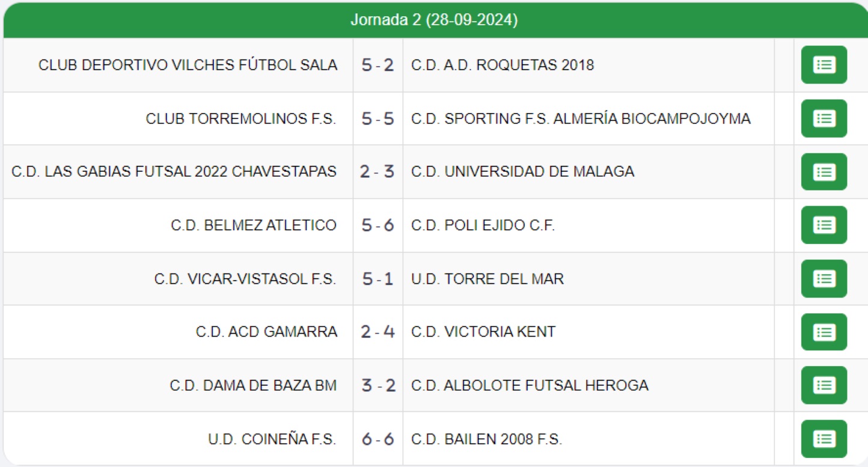Click team name Club Deportivo Vilches Fútbol Sala
This screenshot has height=467, width=868.
tap(188, 65)
